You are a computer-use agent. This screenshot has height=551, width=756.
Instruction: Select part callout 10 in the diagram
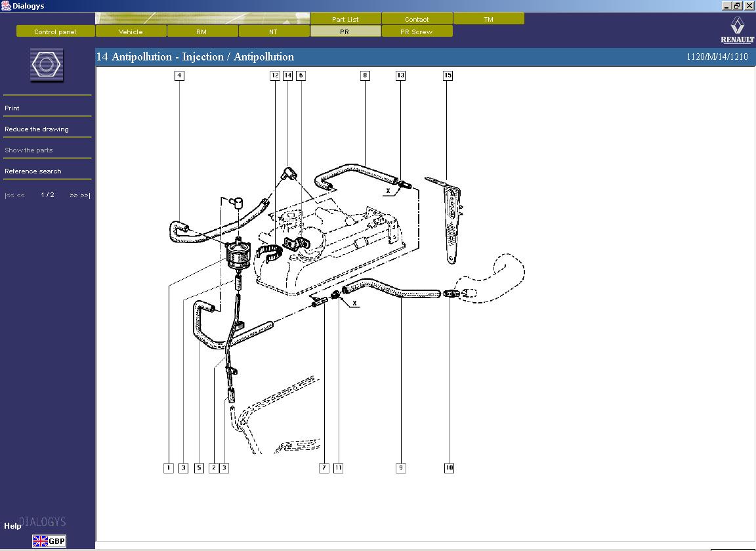[x=449, y=468]
